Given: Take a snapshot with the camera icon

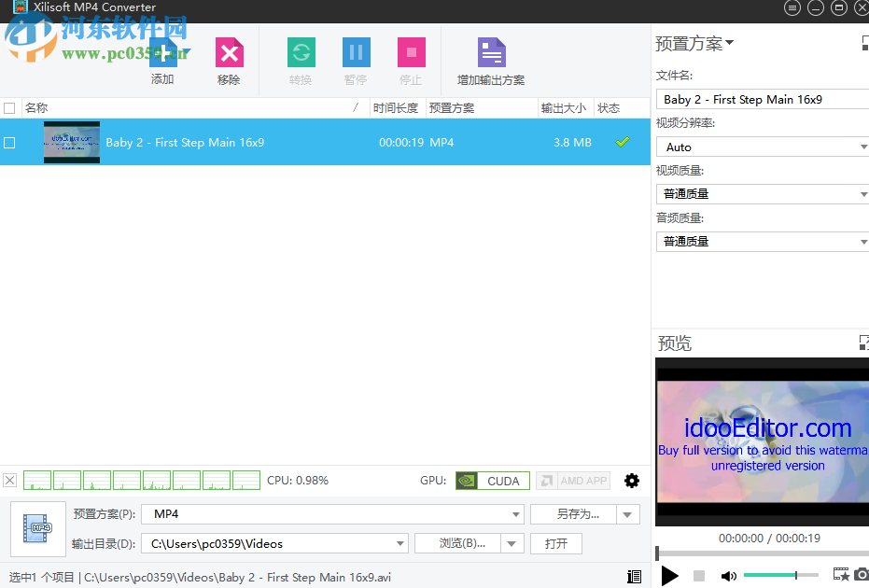Looking at the screenshot, I should 861,575.
